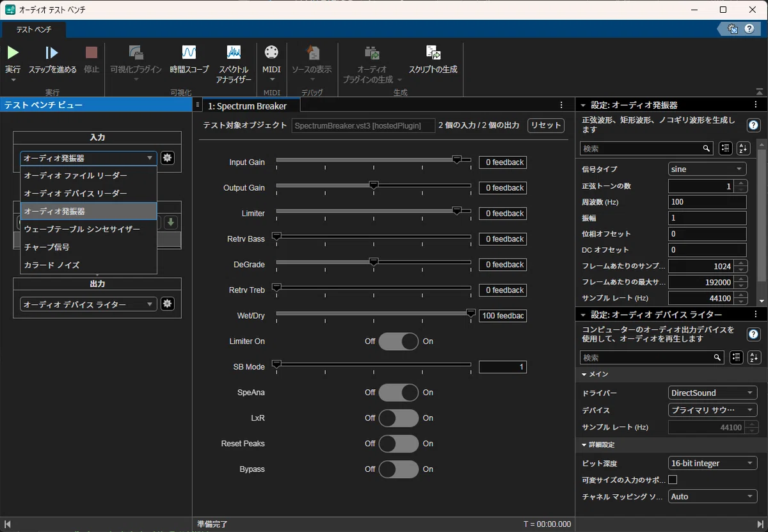Toggle the Bypass switch
The height and width of the screenshot is (532, 768).
399,469
